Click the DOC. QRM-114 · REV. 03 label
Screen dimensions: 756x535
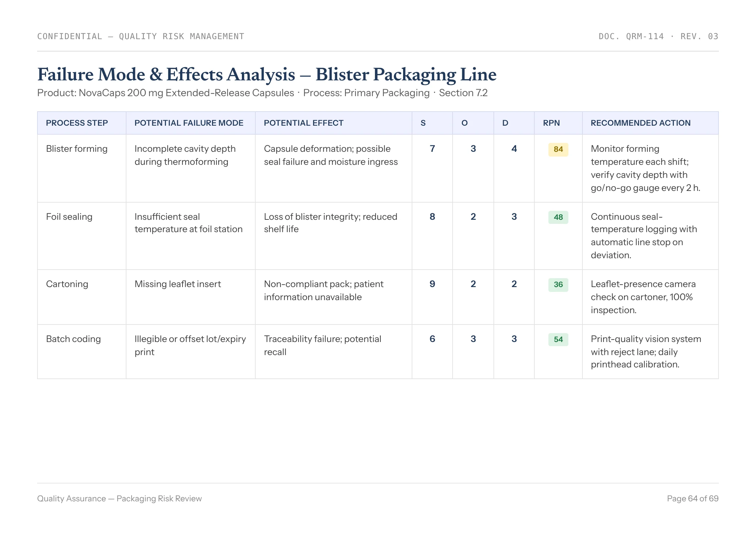click(x=658, y=36)
